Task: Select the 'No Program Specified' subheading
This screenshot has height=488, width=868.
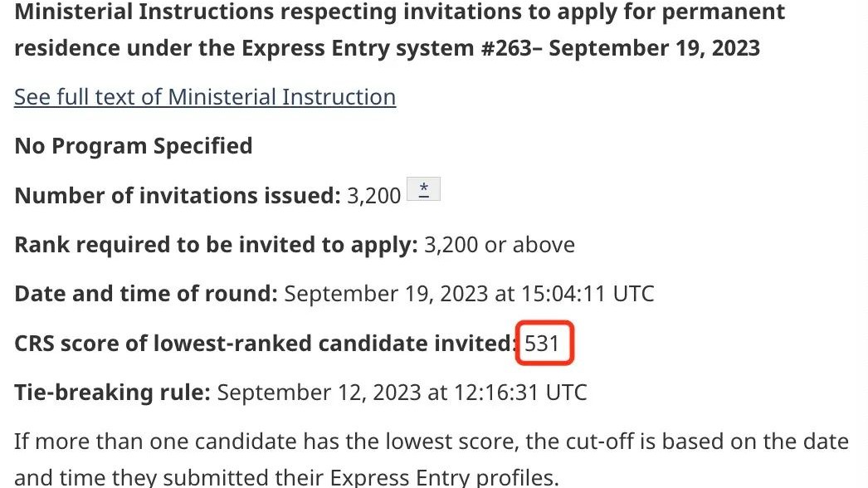Action: (134, 146)
